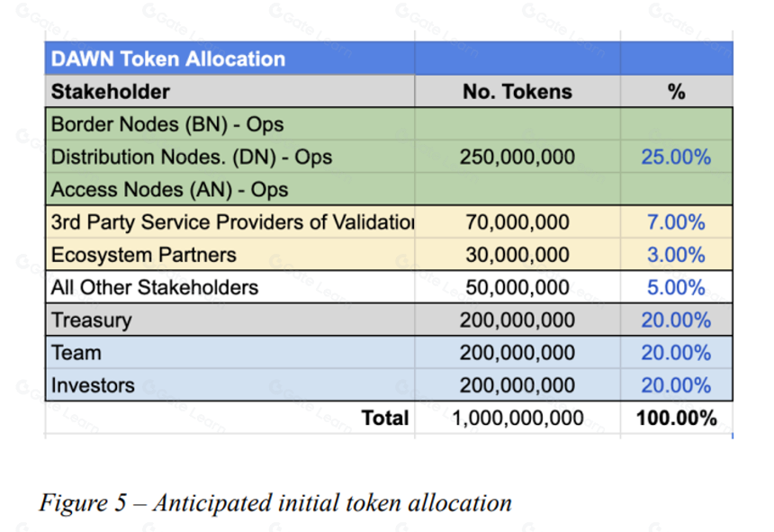Select the 3.00% percentage cell
Viewport: 774px width, 532px height.
point(676,255)
